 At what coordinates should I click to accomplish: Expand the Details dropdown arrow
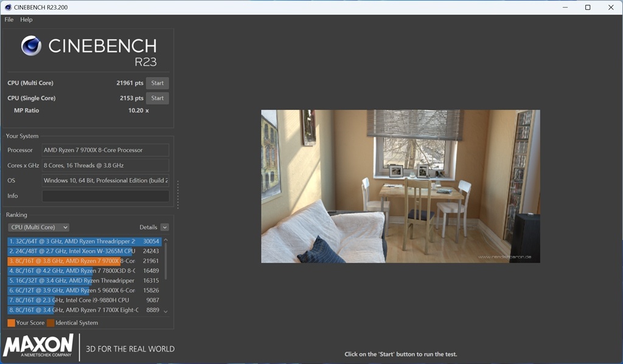tap(164, 227)
